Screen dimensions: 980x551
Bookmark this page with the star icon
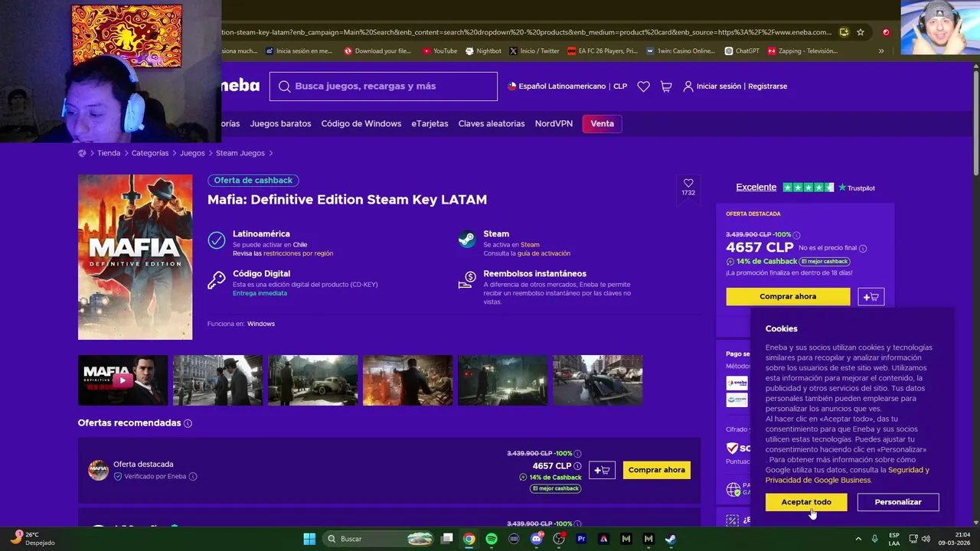861,32
